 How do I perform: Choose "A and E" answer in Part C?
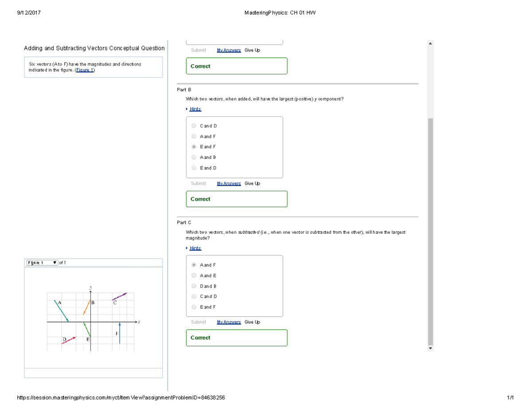click(194, 275)
